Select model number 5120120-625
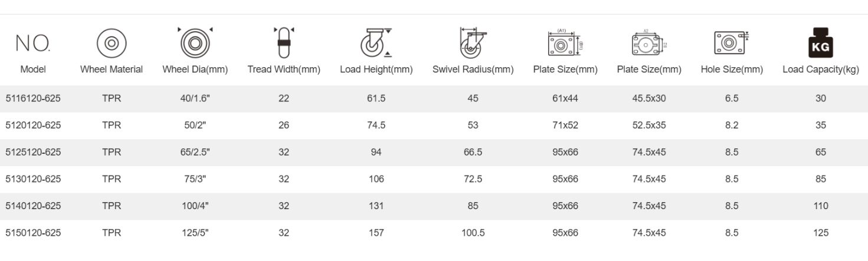The width and height of the screenshot is (868, 261). [x=33, y=125]
